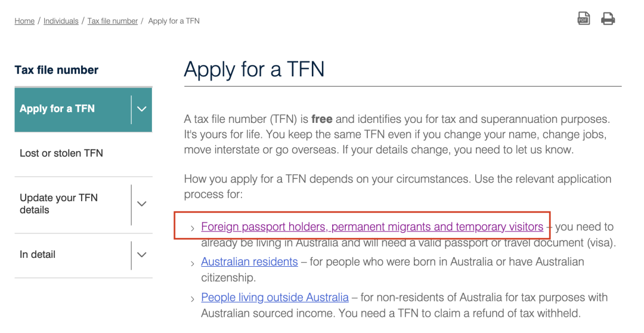
Task: Open the Individuals breadcrumb link
Action: pyautogui.click(x=61, y=21)
